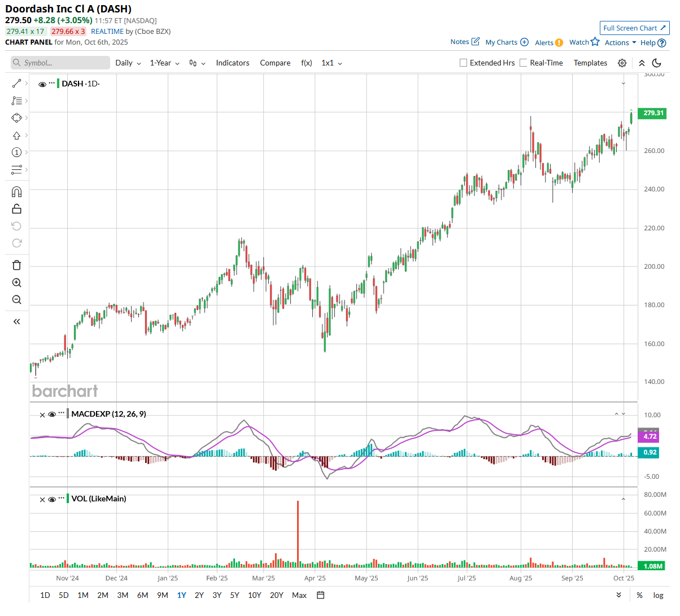The width and height of the screenshot is (680, 616).
Task: Open the 1x1 grid layout dropdown
Action: point(332,63)
